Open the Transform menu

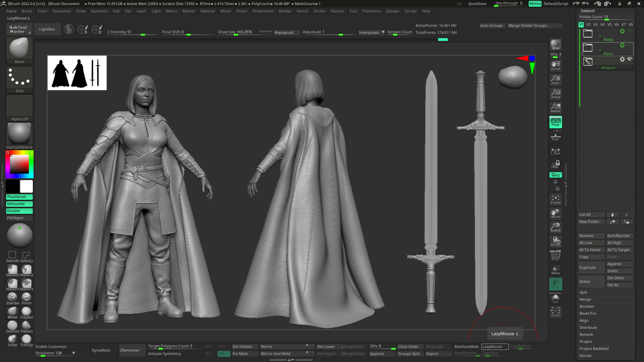[x=371, y=11]
